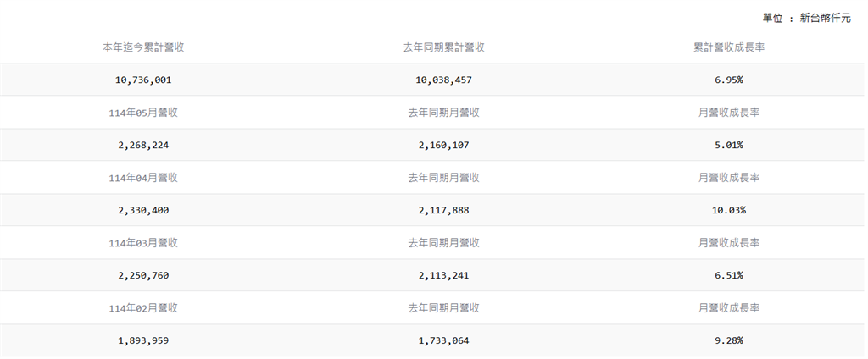Screen dimensions: 868x359
Task: Click 月營收成長率 in the 114年03月 row
Action: click(729, 243)
